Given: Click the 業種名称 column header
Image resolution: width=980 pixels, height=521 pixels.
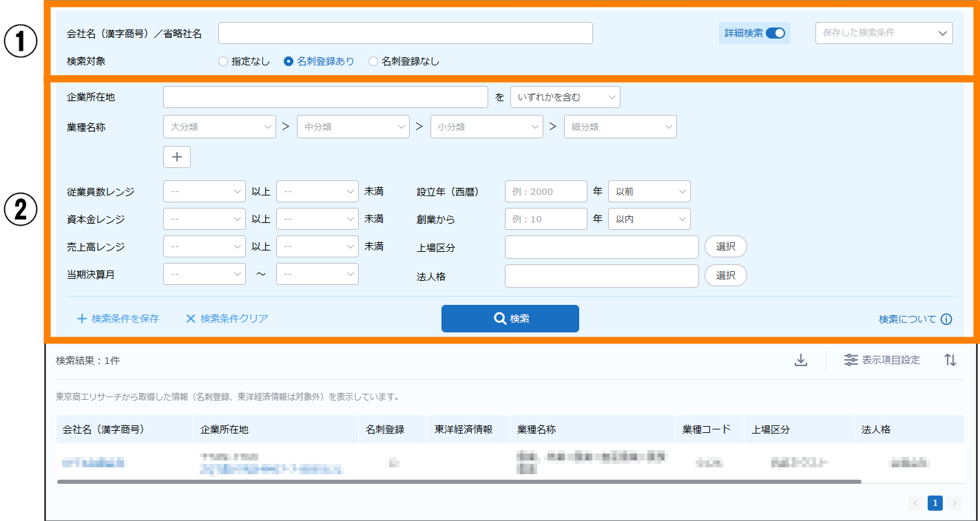Looking at the screenshot, I should point(536,429).
